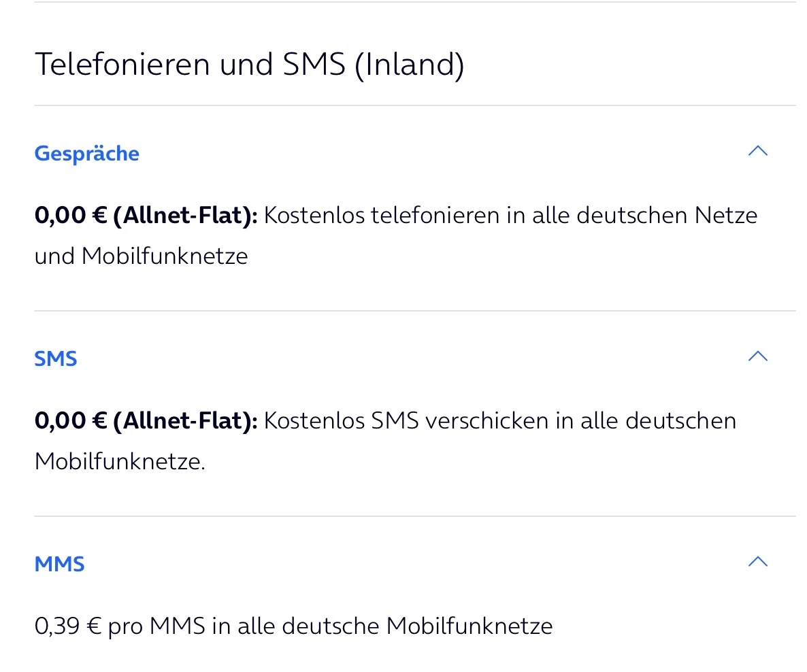This screenshot has width=807, height=672.
Task: Click the word "(Inland)" in the heading
Action: (x=409, y=65)
